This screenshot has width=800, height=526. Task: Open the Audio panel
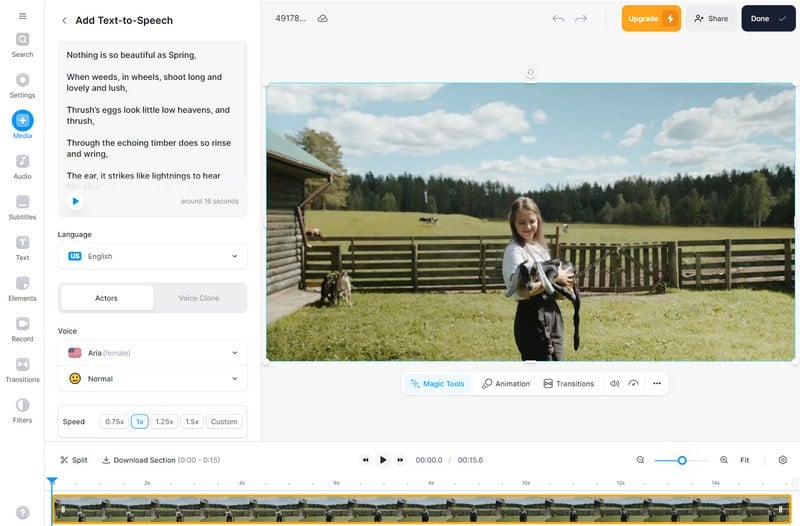point(22,167)
